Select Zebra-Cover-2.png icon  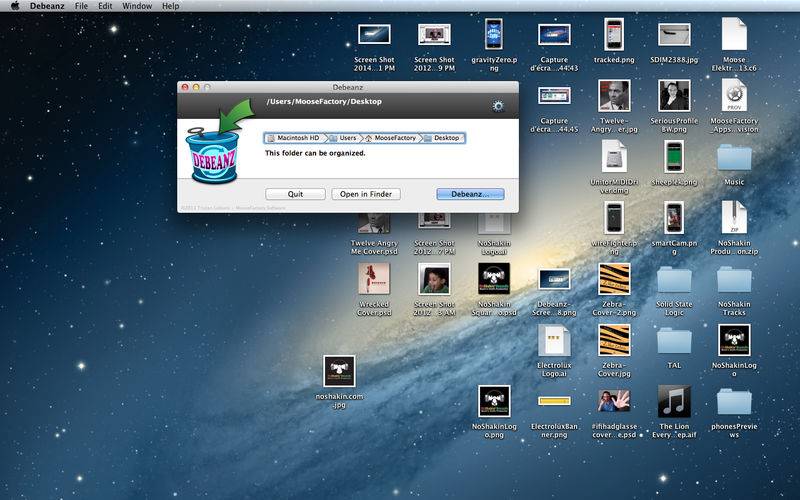[x=614, y=279]
